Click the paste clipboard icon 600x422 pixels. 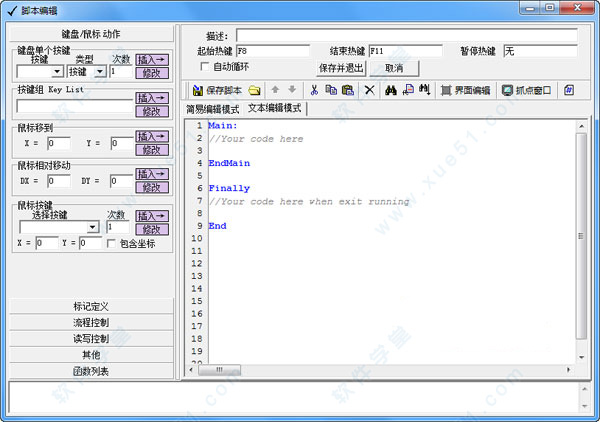347,90
